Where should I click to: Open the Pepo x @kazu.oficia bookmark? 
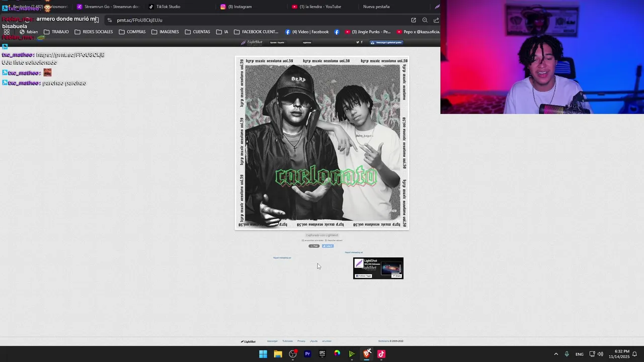[x=418, y=32]
